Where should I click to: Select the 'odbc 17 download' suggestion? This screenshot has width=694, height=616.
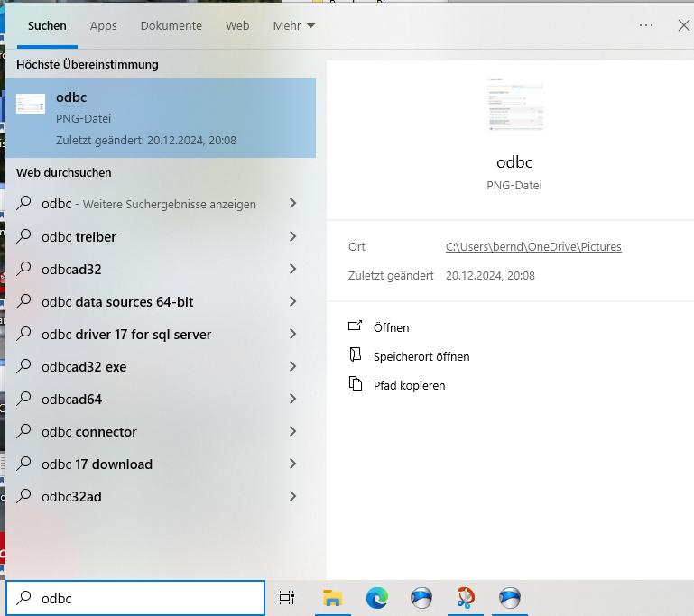pyautogui.click(x=161, y=464)
